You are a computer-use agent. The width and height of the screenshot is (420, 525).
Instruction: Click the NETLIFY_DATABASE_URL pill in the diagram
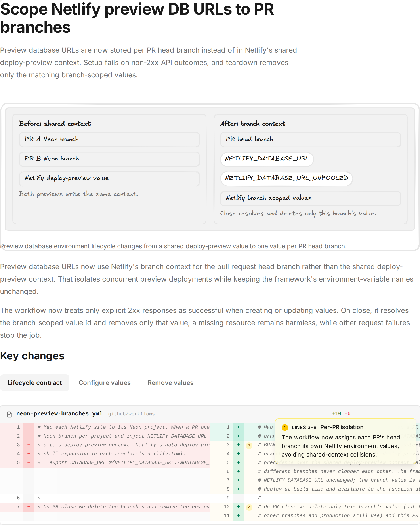point(267,159)
